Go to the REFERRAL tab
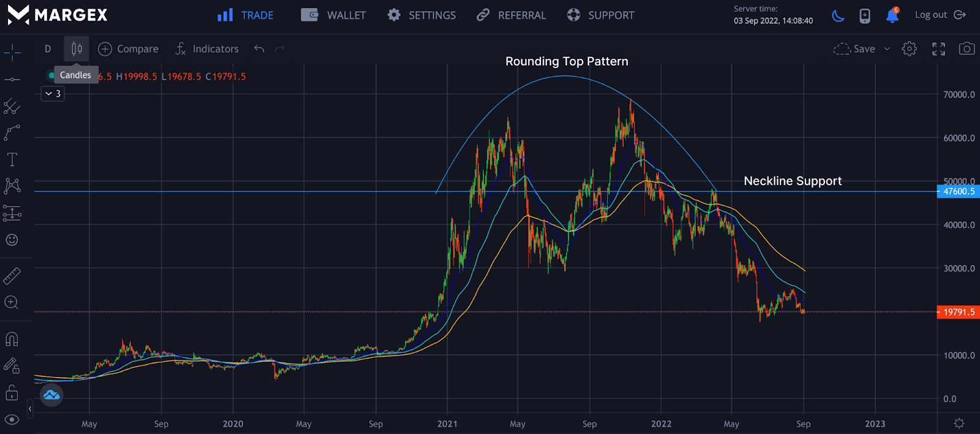The image size is (980, 434). pos(511,15)
